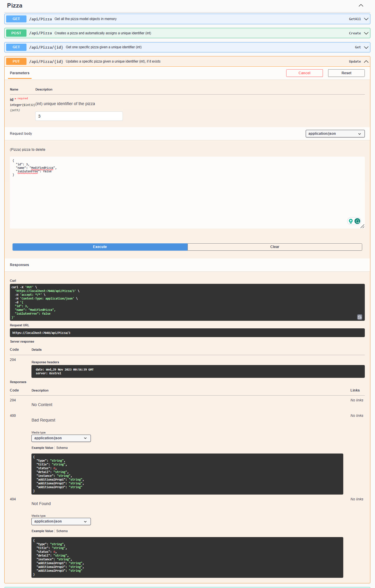Image resolution: width=375 pixels, height=588 pixels.
Task: Expand the GET /api/Pizza/{id} operation
Action: [x=366, y=47]
